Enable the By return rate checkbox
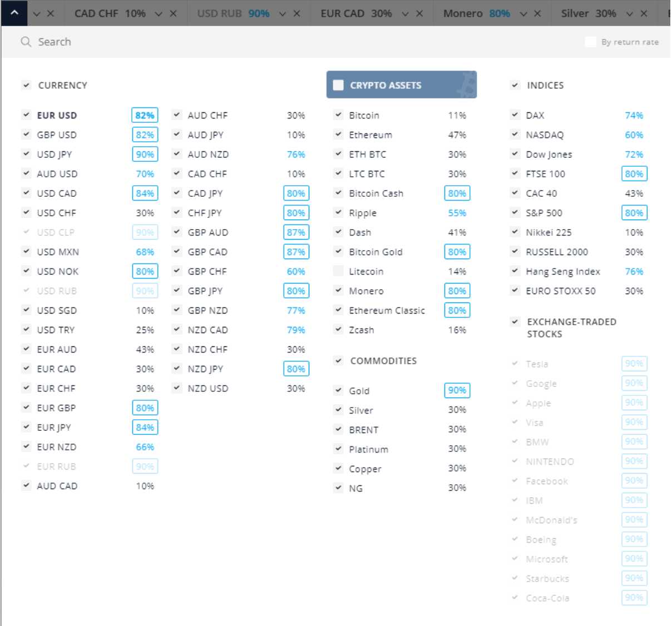Image resolution: width=672 pixels, height=626 pixels. point(591,42)
